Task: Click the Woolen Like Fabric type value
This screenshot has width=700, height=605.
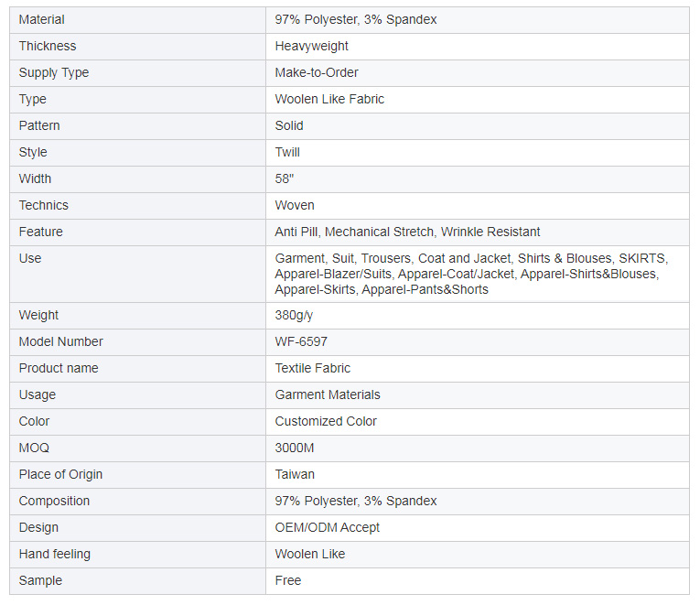Action: point(329,99)
